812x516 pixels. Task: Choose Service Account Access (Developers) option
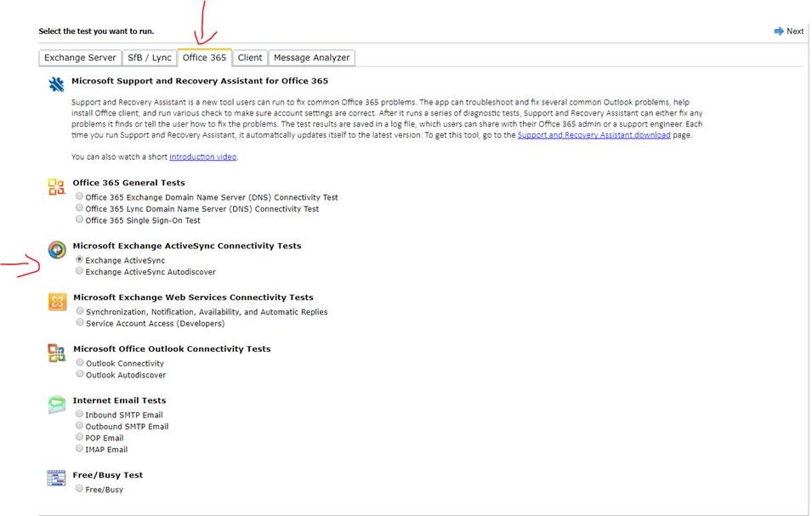[80, 322]
